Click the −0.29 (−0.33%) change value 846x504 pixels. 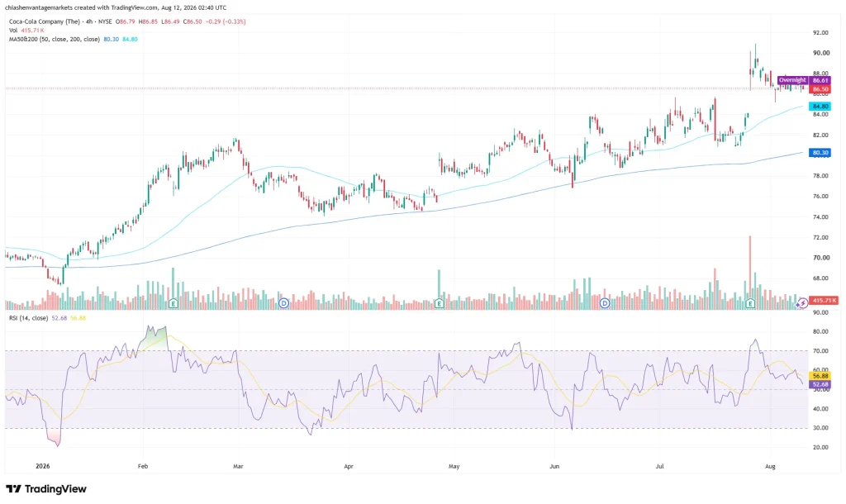(226, 21)
